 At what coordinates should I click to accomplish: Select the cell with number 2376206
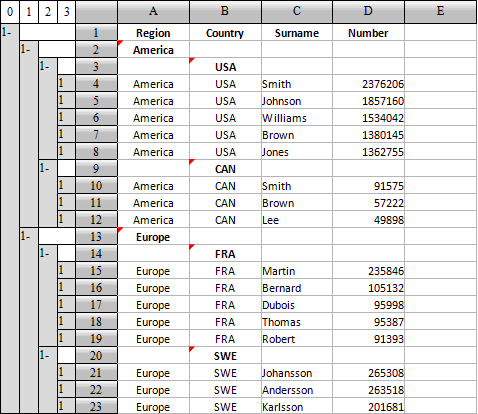(x=368, y=84)
